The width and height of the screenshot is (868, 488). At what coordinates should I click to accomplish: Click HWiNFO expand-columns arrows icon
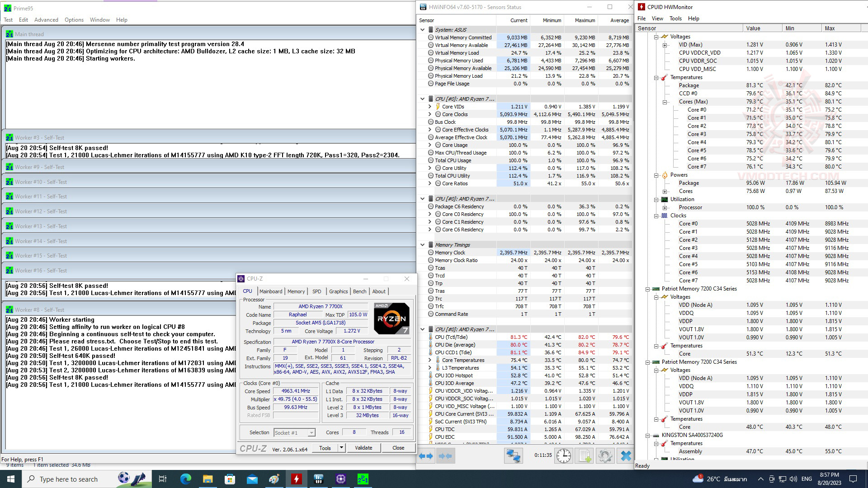[425, 456]
